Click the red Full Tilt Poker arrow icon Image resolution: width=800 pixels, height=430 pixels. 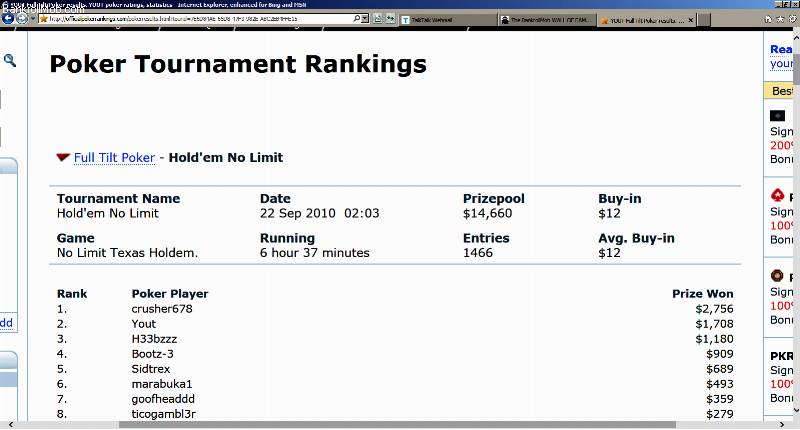63,157
